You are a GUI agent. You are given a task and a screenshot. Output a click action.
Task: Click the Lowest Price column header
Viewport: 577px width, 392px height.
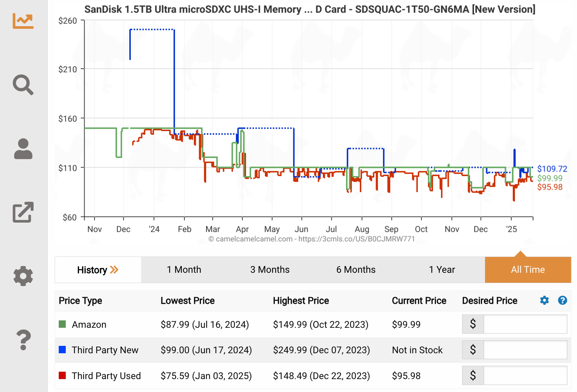[188, 301]
